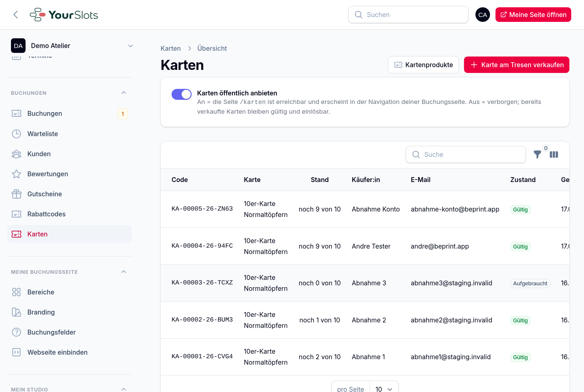The width and height of the screenshot is (584, 392).
Task: Click the Warteliste clock icon
Action: click(16, 134)
